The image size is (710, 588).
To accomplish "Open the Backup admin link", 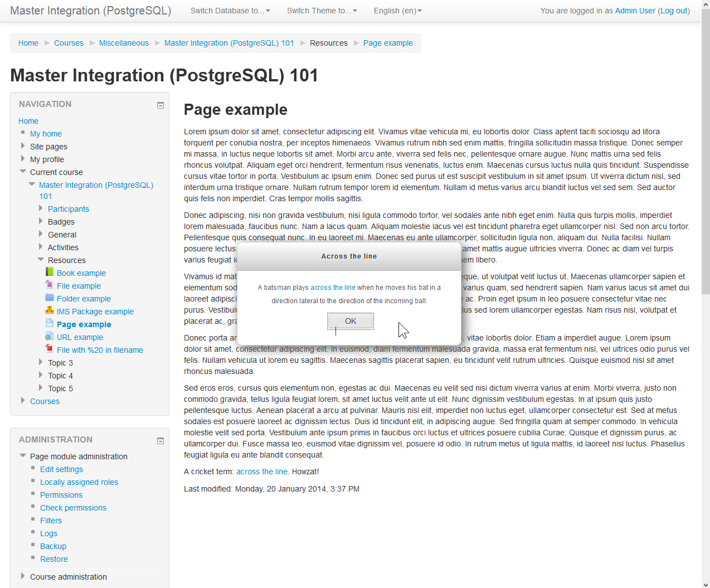I will click(53, 546).
